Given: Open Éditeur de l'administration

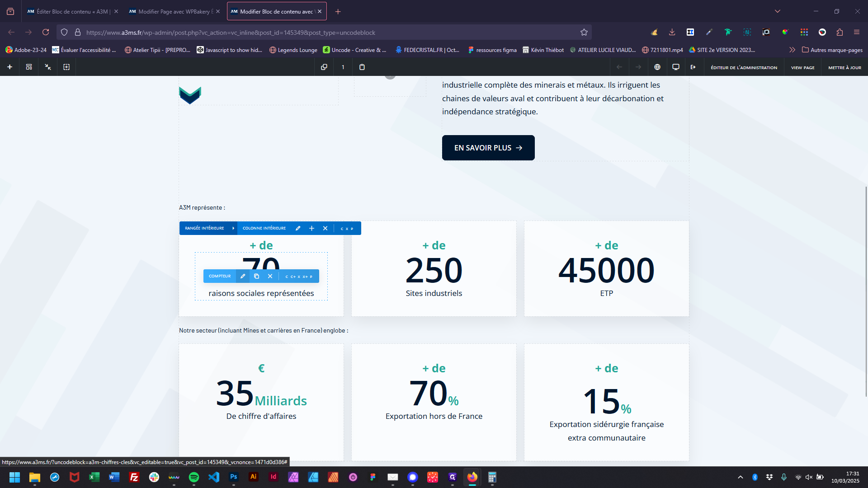Looking at the screenshot, I should coord(744,67).
